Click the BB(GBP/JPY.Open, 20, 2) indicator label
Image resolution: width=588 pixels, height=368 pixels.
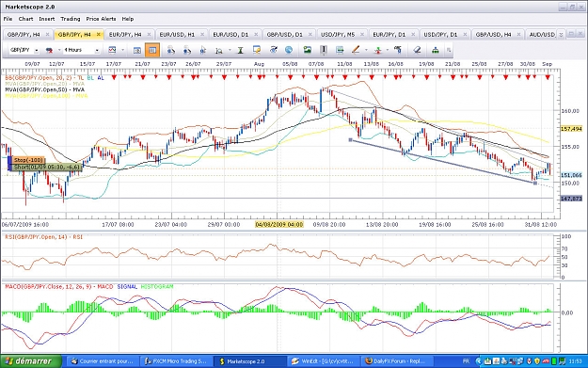click(44, 78)
